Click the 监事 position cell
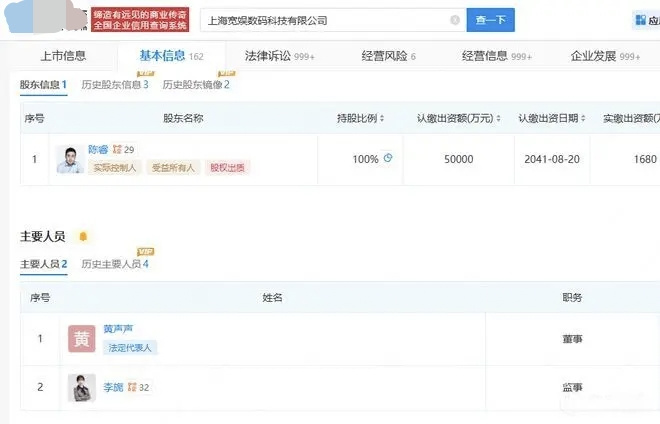This screenshot has height=424, width=660. tap(572, 387)
